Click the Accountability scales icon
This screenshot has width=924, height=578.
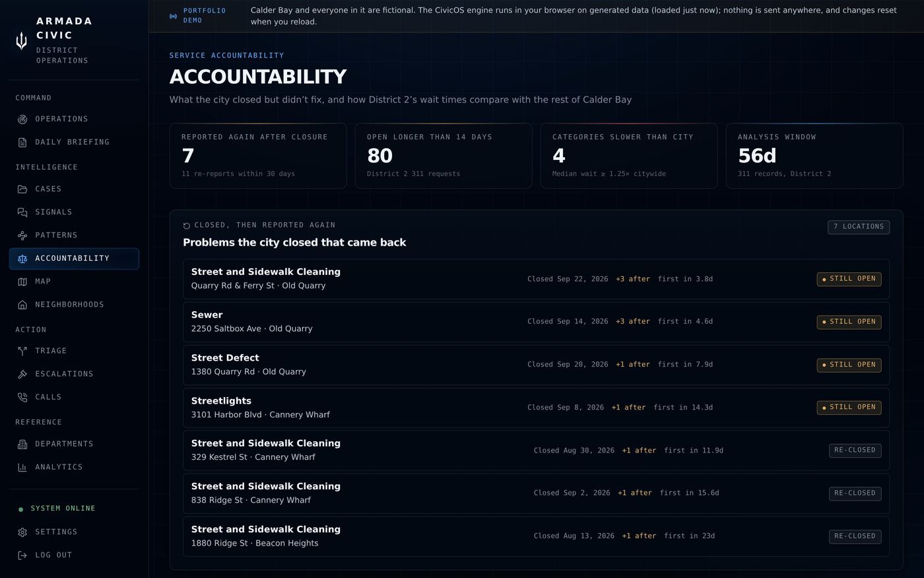click(22, 259)
